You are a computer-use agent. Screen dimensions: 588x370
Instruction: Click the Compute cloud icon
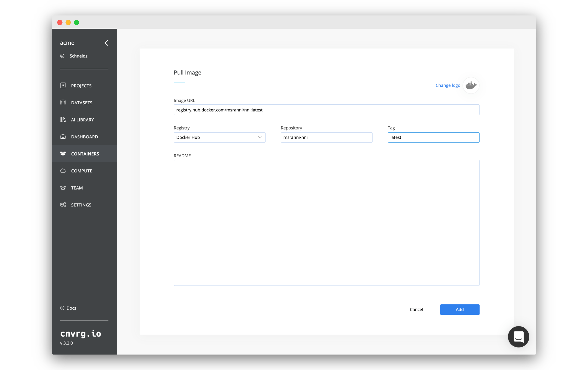point(63,171)
